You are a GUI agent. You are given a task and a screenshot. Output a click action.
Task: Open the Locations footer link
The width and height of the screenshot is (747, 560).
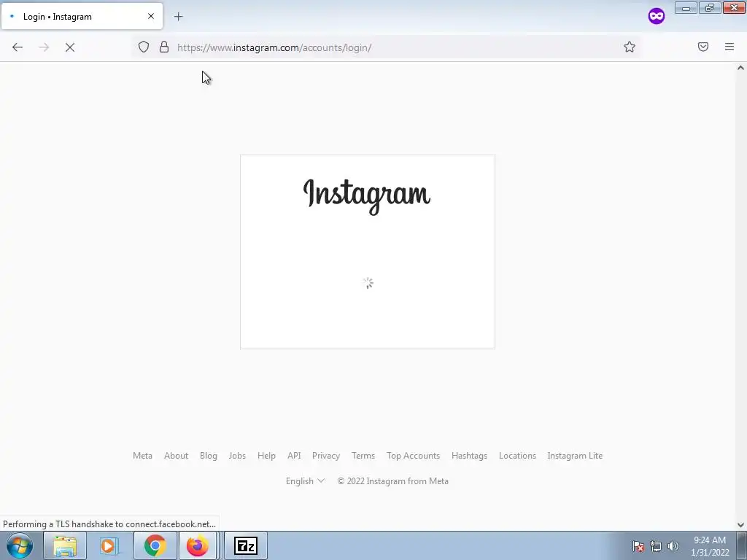pos(517,456)
